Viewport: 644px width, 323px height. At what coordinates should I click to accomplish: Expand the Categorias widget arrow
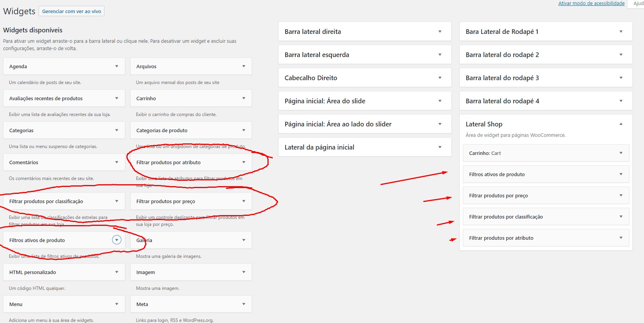pyautogui.click(x=117, y=130)
